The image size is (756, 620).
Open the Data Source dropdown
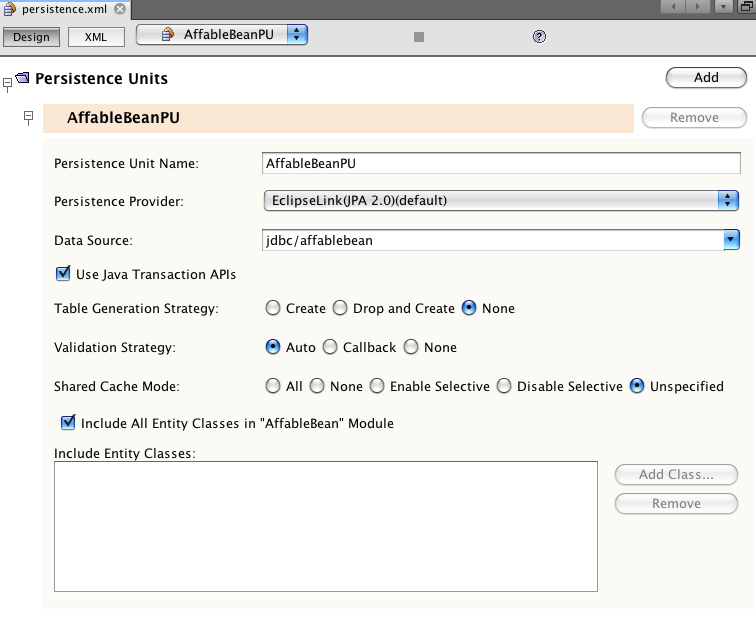(x=731, y=239)
